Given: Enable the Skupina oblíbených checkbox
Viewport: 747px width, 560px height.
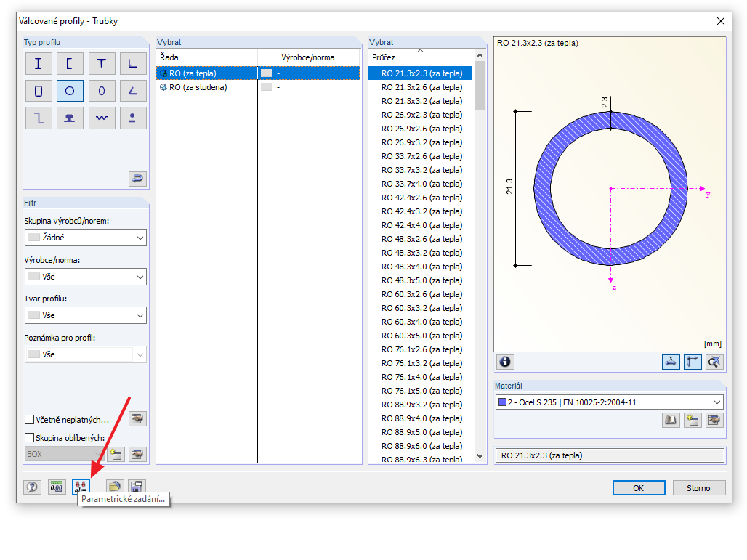Looking at the screenshot, I should (30, 438).
